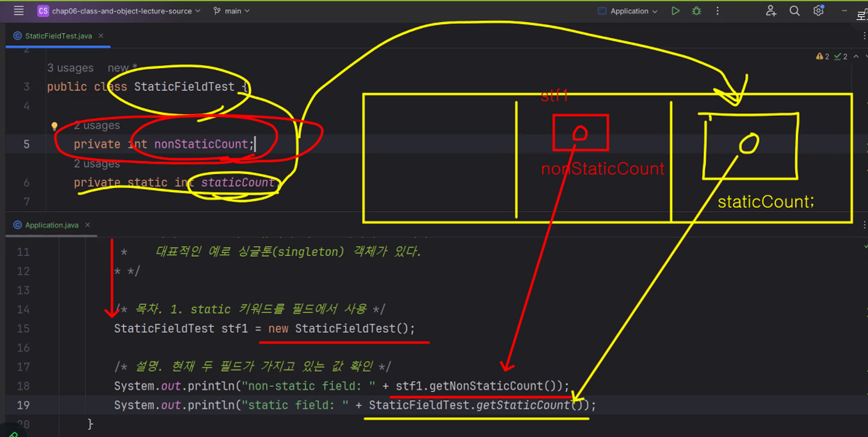Click line number 5 in the gutter
The image size is (868, 437).
click(26, 144)
